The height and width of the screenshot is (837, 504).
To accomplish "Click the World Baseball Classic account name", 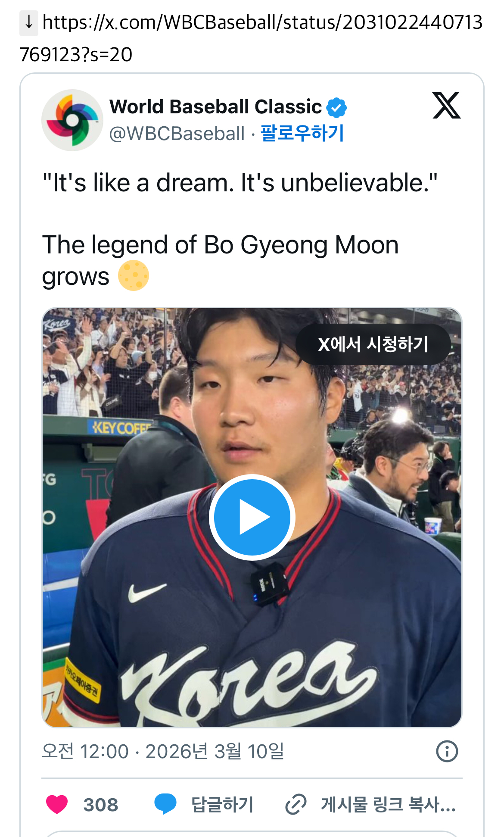I will tap(215, 107).
